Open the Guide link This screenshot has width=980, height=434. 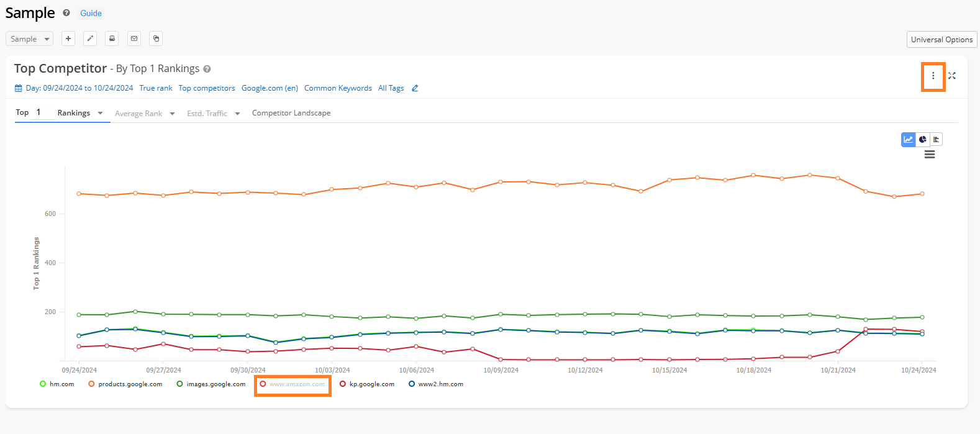[91, 13]
